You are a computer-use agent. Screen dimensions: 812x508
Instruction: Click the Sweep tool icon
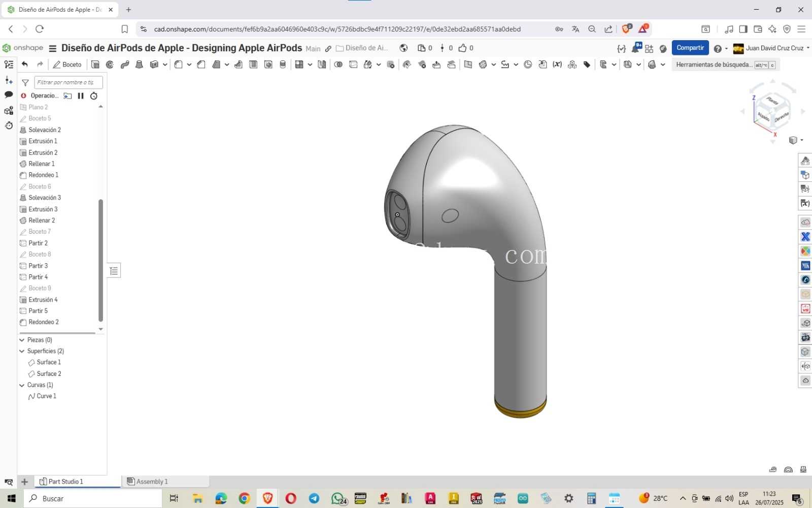click(125, 65)
